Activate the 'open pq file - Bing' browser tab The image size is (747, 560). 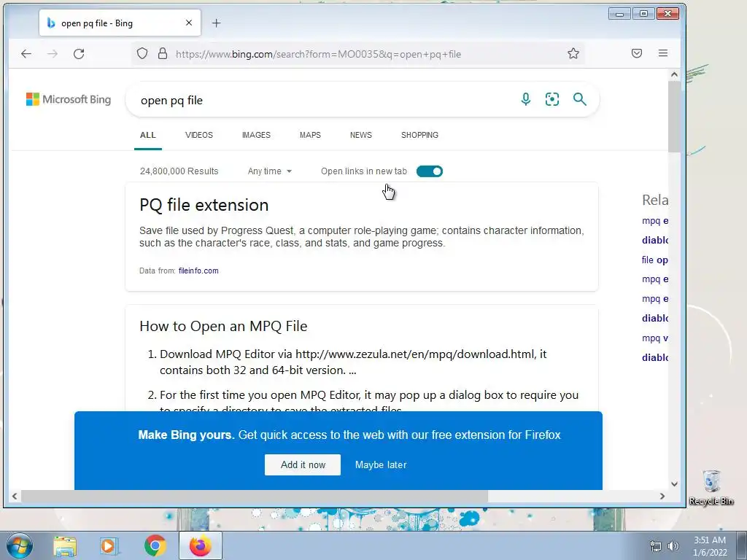120,23
